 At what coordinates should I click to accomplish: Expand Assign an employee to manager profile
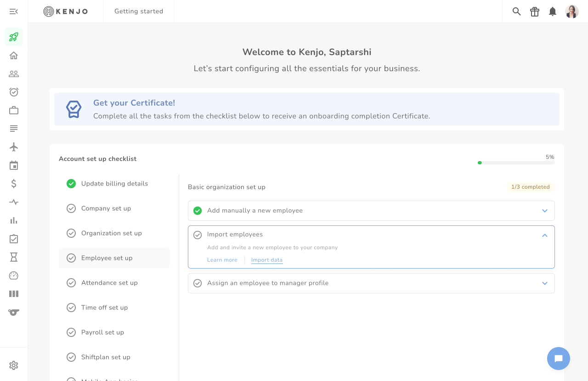545,283
